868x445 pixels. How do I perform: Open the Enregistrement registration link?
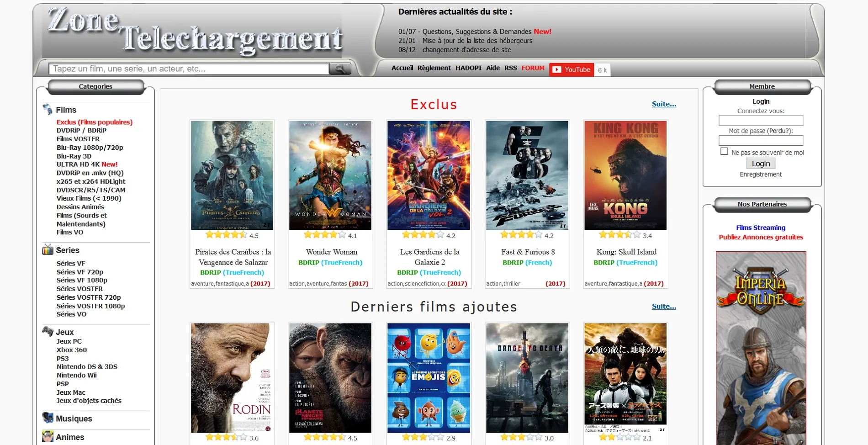(760, 174)
